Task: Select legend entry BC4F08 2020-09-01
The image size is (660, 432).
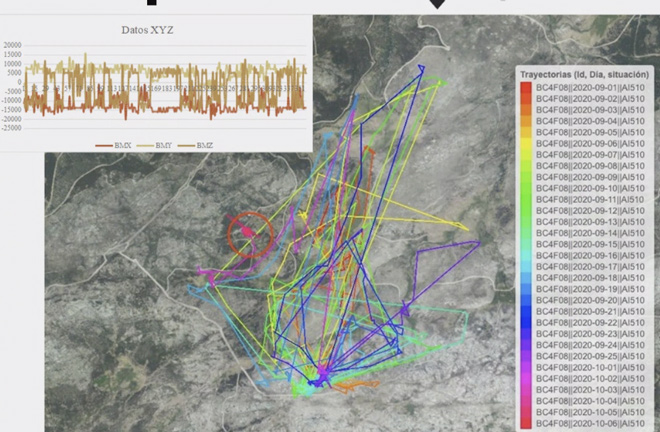Action: pyautogui.click(x=590, y=88)
